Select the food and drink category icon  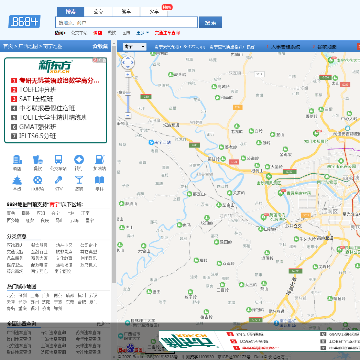(x=37, y=160)
